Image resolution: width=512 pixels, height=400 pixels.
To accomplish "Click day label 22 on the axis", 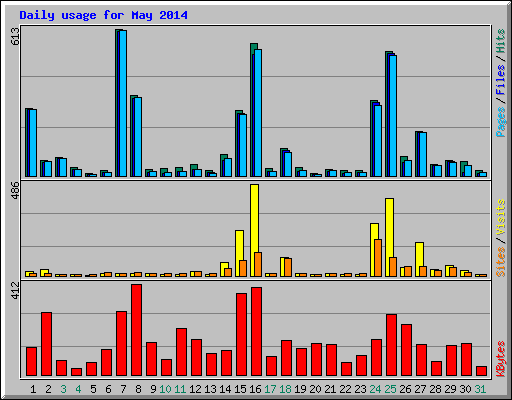I will 345,389.
